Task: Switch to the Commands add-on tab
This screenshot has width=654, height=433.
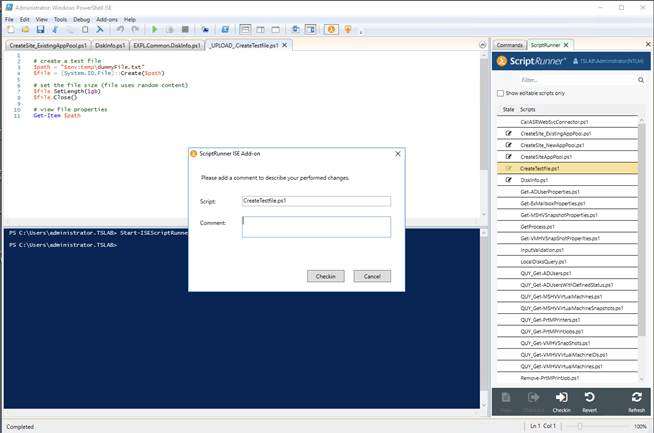Action: (x=510, y=45)
